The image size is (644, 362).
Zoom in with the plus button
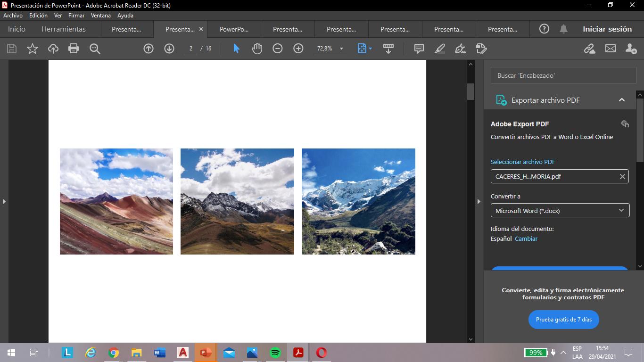[298, 49]
